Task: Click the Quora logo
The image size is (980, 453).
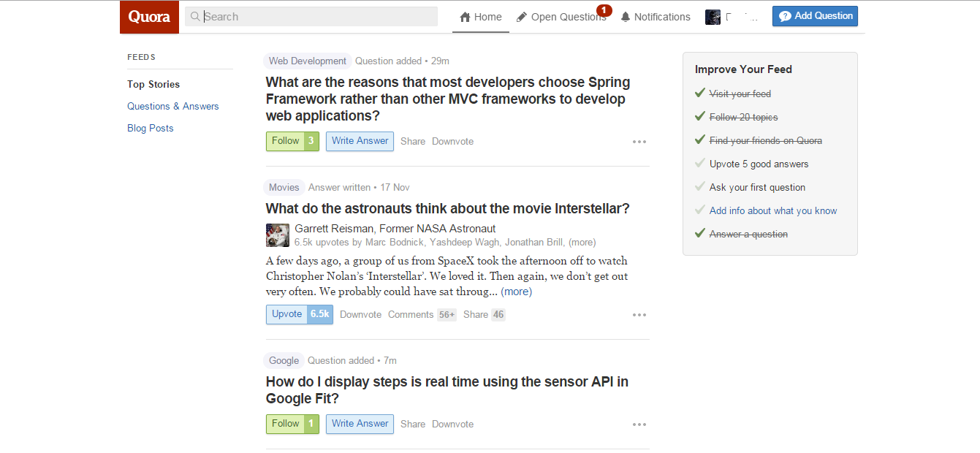Action: 149,17
